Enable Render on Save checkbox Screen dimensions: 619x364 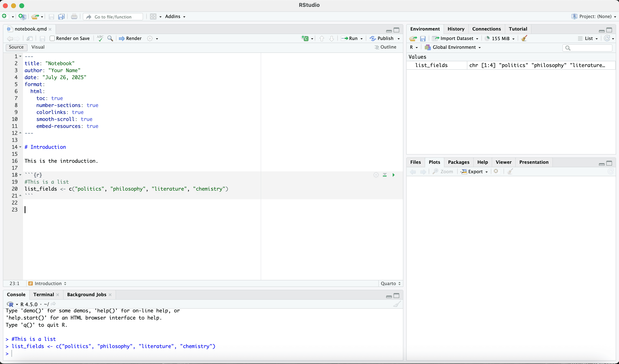(52, 38)
